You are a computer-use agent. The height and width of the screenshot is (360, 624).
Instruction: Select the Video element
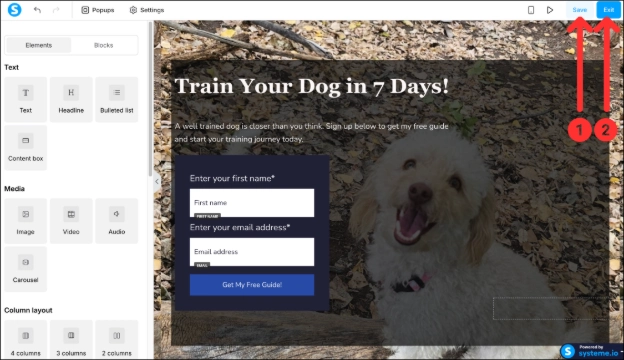coord(71,221)
